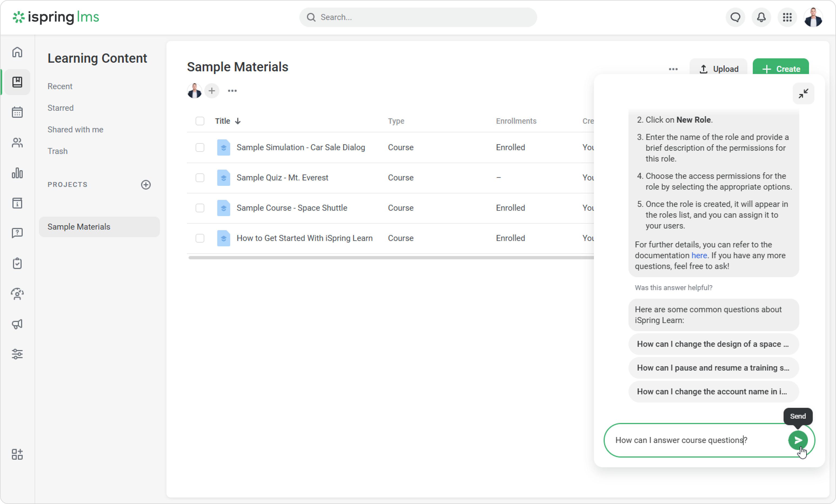The image size is (836, 504).
Task: Send the chat message with green arrow
Action: [798, 440]
